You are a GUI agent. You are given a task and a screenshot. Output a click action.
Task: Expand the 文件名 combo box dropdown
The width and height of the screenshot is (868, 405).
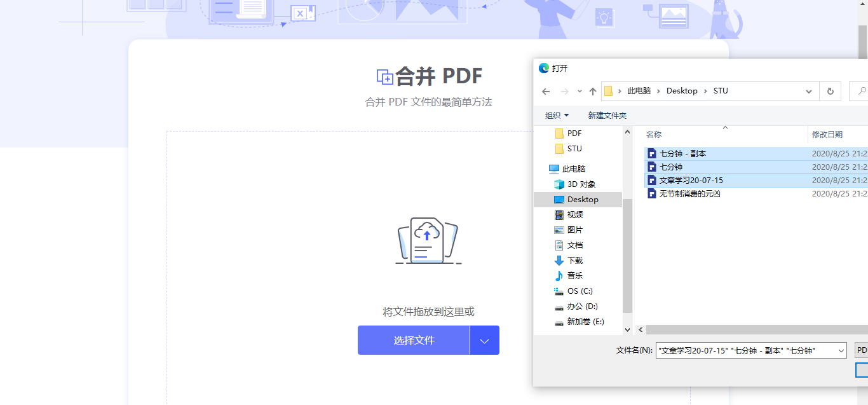click(x=841, y=350)
